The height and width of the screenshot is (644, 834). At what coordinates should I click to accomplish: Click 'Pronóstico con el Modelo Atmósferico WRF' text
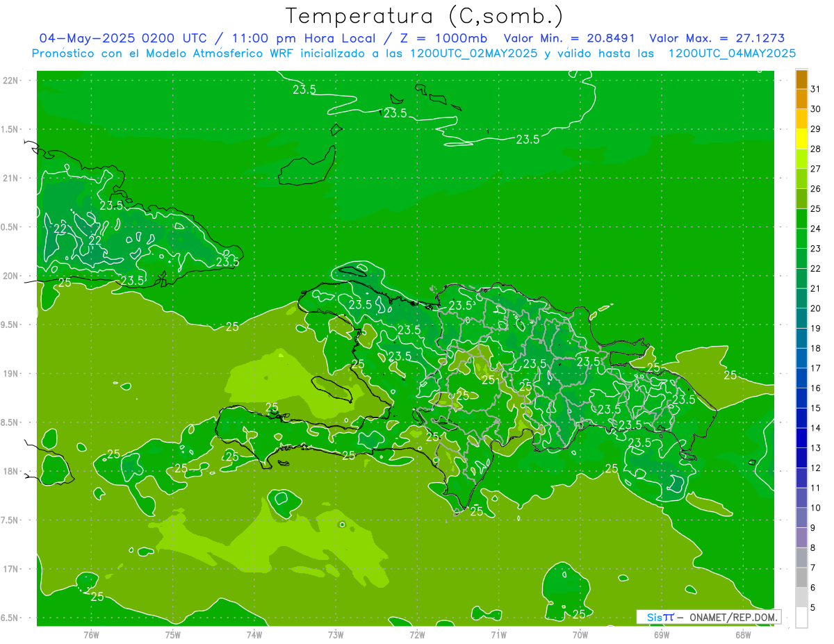163,53
